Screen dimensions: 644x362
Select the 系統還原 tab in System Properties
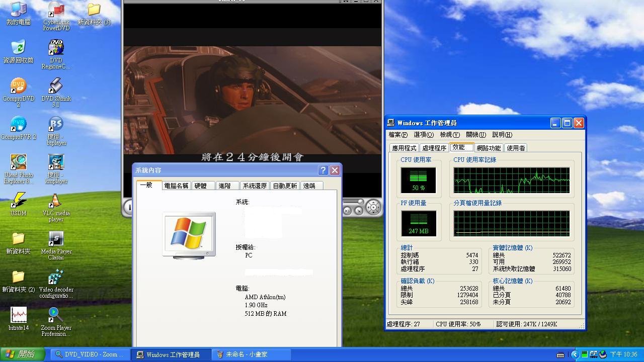[255, 186]
